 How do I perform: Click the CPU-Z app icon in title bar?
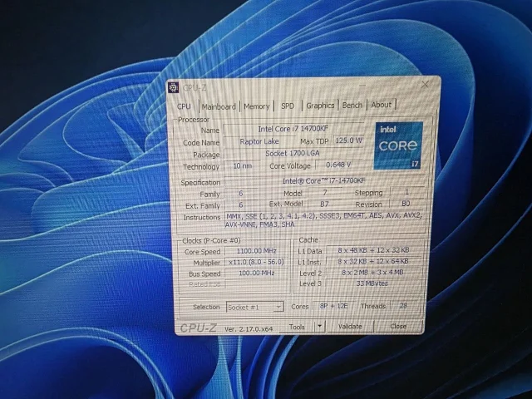click(174, 87)
